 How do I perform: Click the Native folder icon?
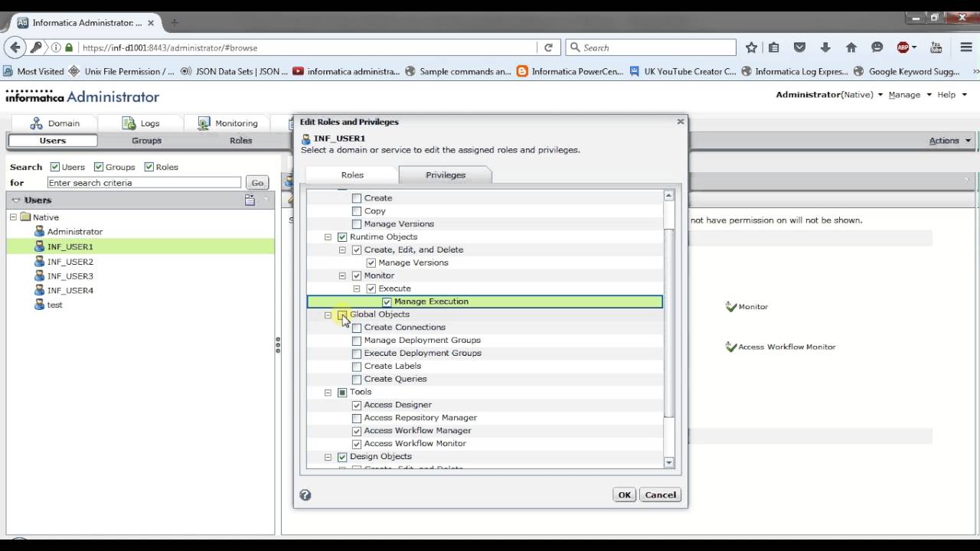point(25,217)
